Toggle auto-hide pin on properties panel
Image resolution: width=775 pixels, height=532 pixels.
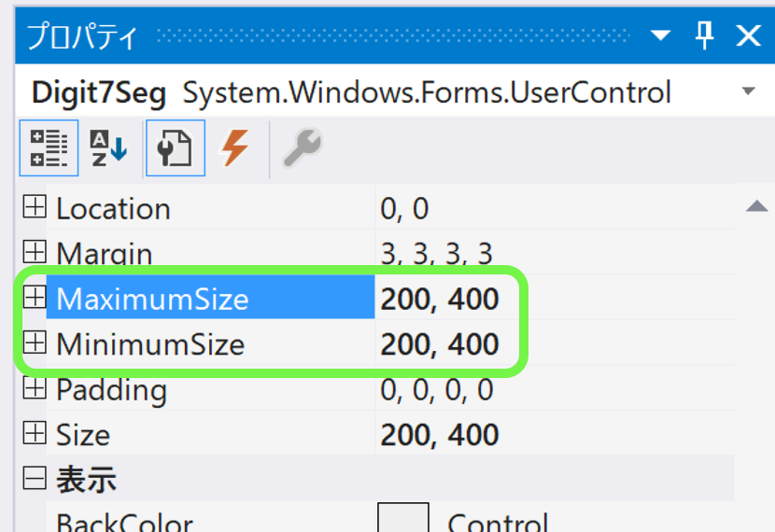click(704, 35)
